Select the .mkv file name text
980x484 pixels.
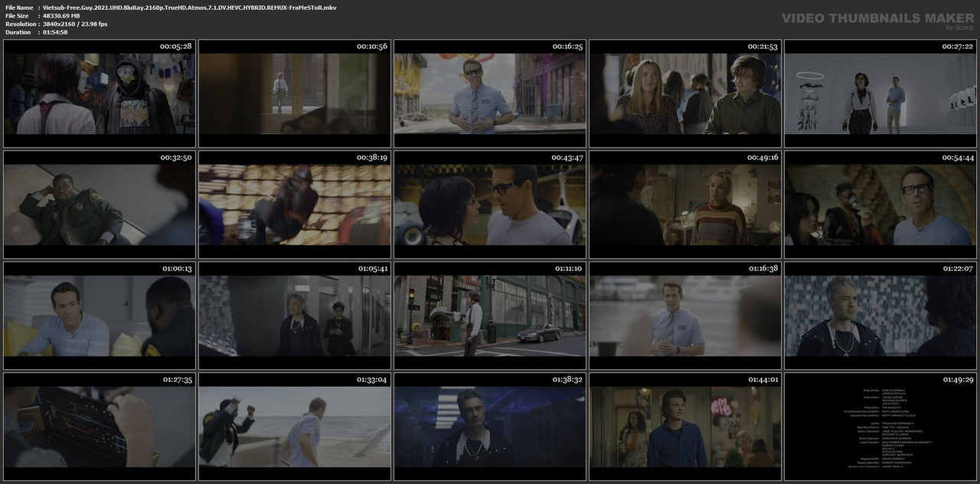pyautogui.click(x=191, y=8)
